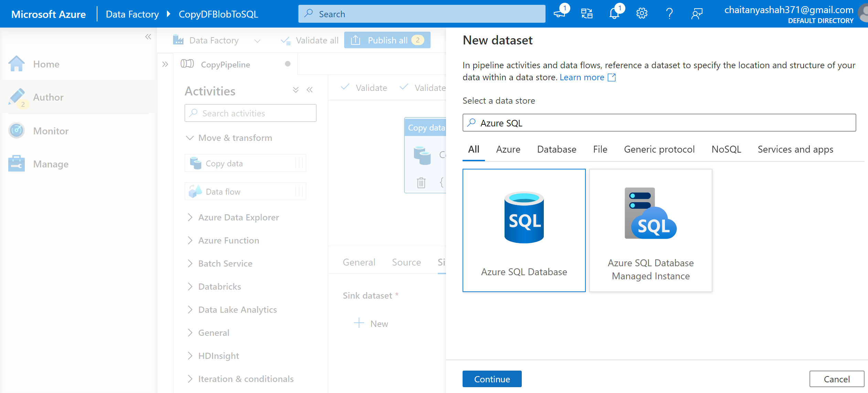Expand Databricks activities
Screen dimensions: 868x393
point(190,286)
